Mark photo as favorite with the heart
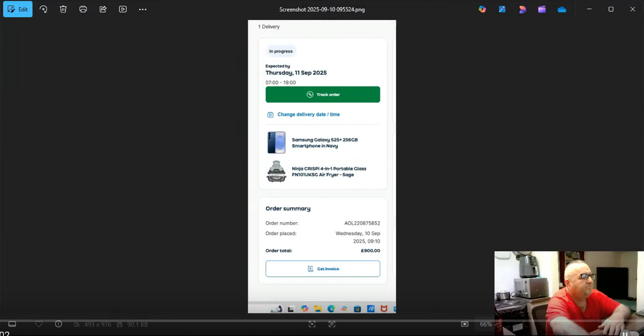644x336 pixels. 39,324
